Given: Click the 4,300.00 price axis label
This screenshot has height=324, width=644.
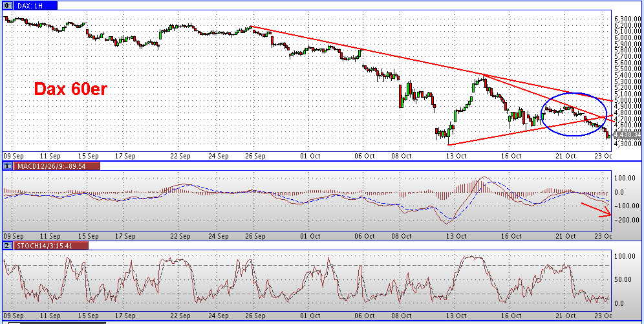Looking at the screenshot, I should [628, 144].
